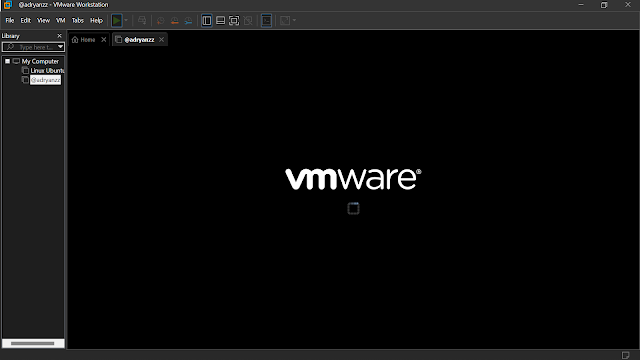Viewport: 640px width, 360px height.
Task: Restore down the VMware Workstation window
Action: [604, 5]
